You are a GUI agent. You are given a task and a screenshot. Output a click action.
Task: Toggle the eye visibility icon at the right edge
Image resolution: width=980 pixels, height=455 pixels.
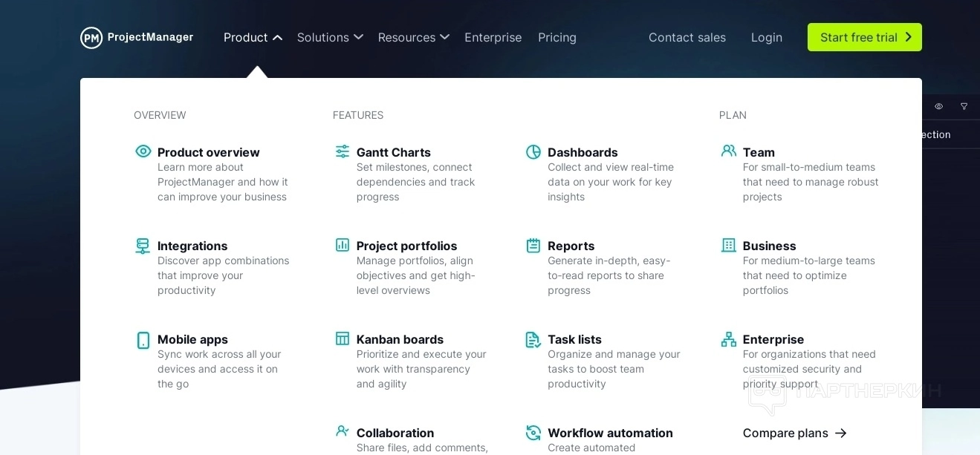pos(938,107)
